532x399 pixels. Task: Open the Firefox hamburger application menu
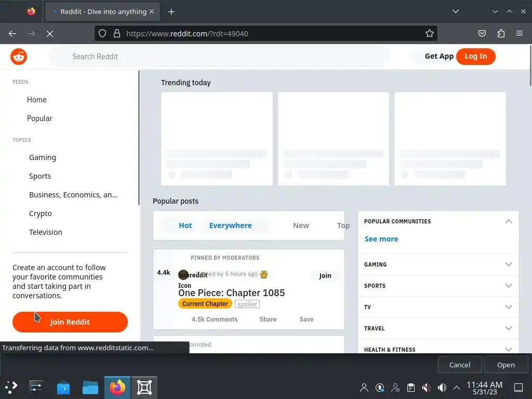coord(520,33)
